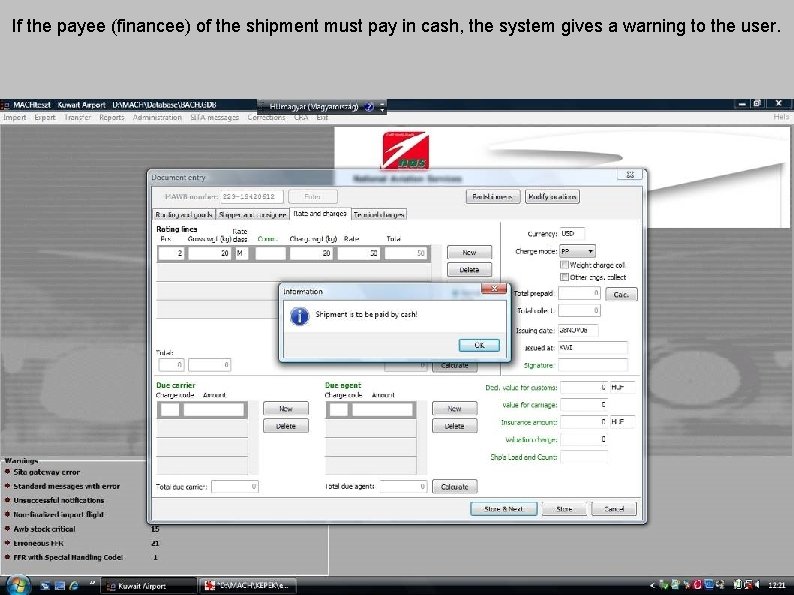Click New button beside Rating lines
794x595 pixels.
pos(469,252)
